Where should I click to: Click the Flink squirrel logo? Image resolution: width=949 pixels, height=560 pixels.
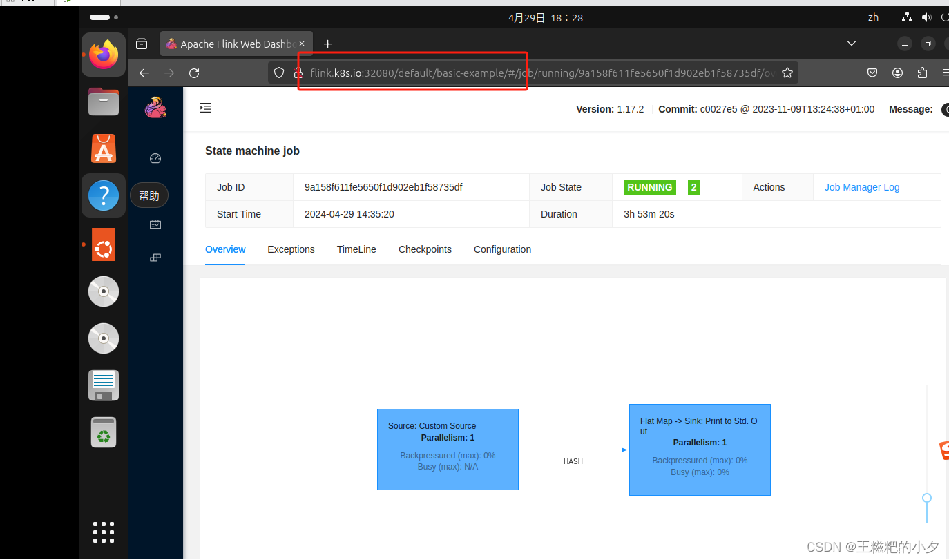[155, 108]
